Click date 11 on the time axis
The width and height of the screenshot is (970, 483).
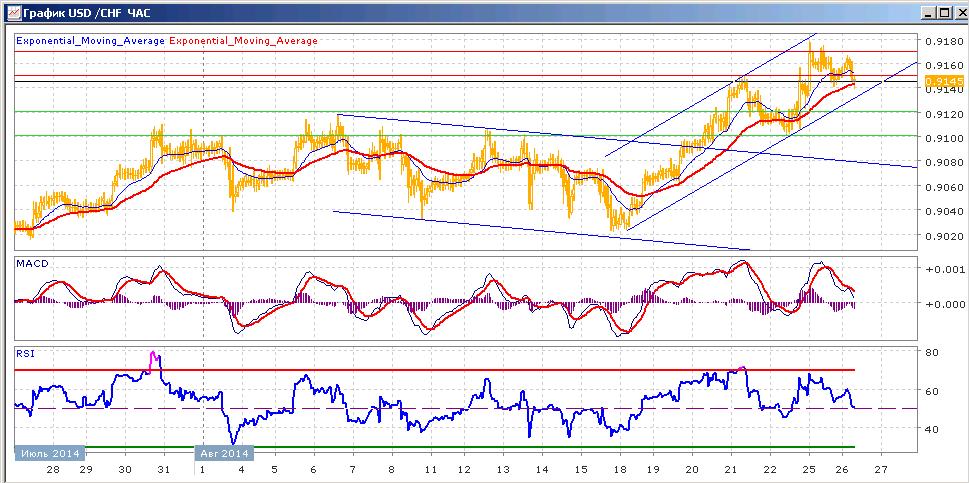pos(431,470)
